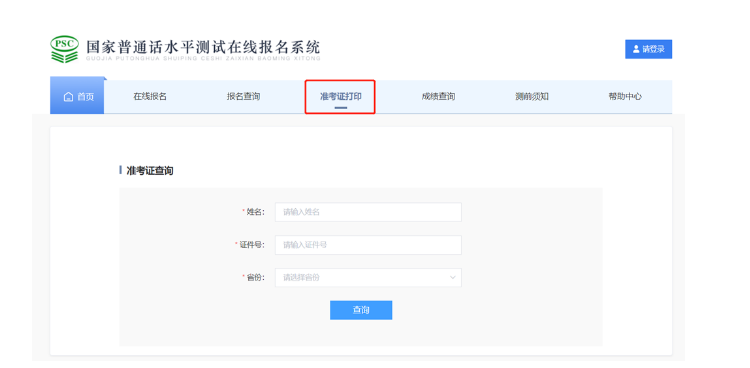Image resolution: width=750 pixels, height=368 pixels.
Task: Click the 省份 field label
Action: pos(254,278)
